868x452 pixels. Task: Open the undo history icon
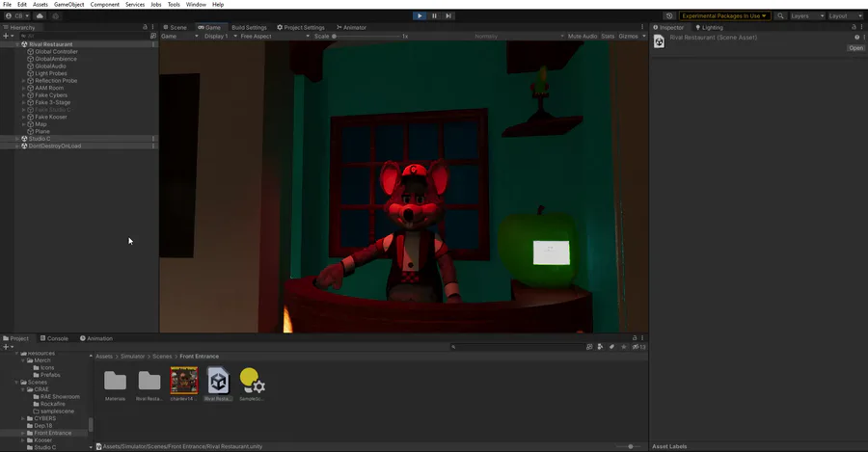tap(669, 16)
